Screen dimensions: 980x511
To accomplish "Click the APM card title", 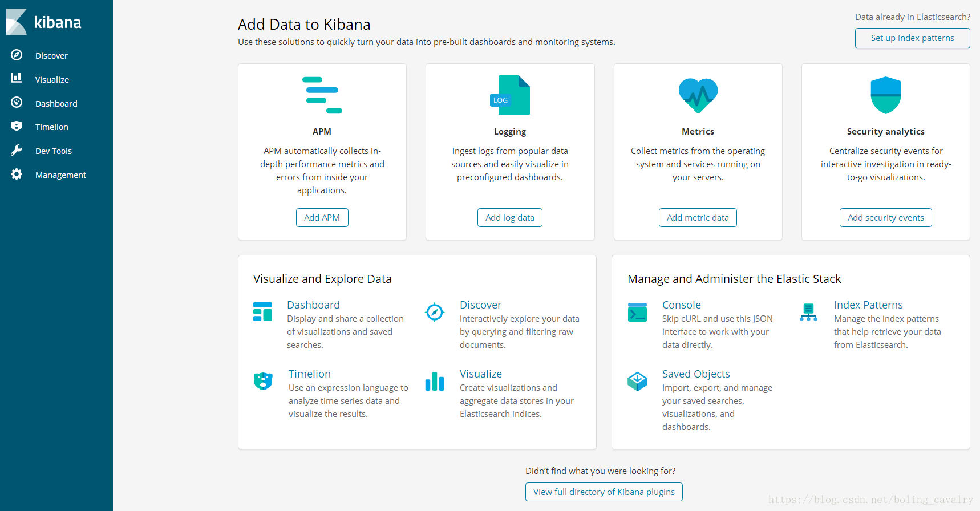I will pos(322,131).
